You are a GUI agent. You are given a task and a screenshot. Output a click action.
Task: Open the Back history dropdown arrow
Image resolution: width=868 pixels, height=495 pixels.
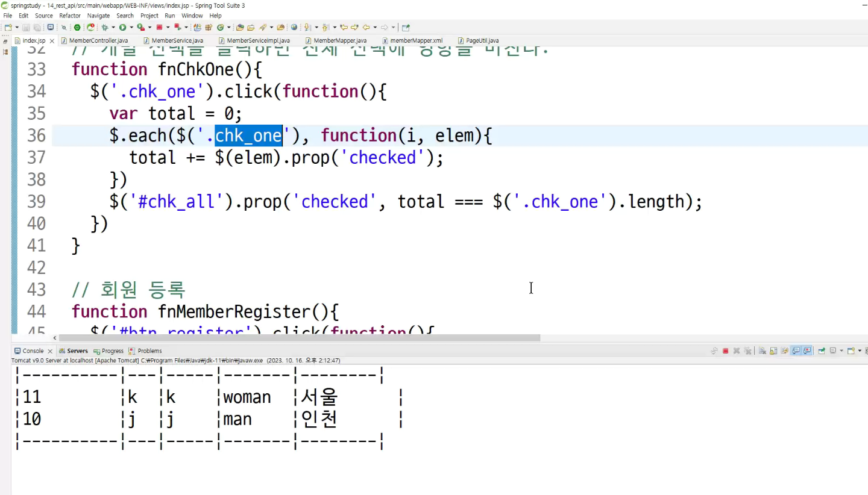tap(374, 27)
